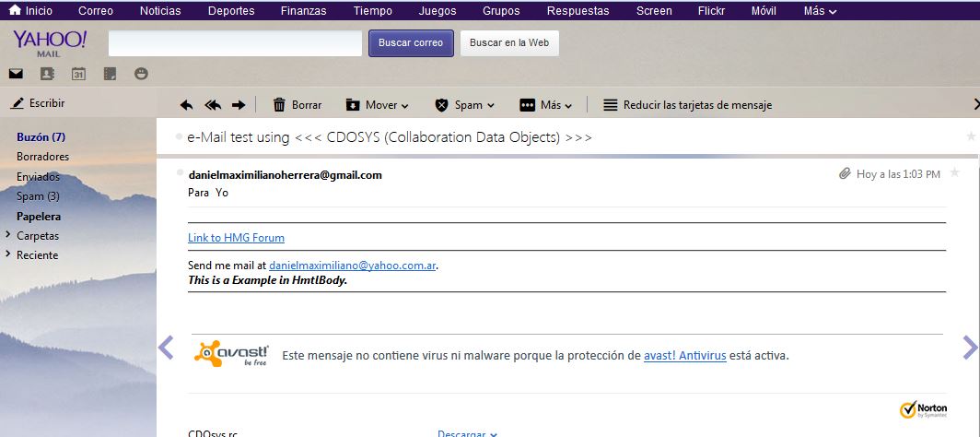Open Flickr in the top navigation
The width and height of the screenshot is (980, 437).
(711, 11)
